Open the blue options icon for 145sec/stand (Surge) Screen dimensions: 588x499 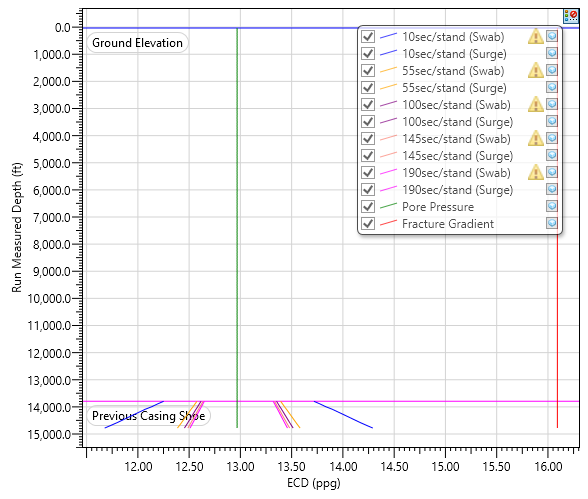click(x=552, y=155)
